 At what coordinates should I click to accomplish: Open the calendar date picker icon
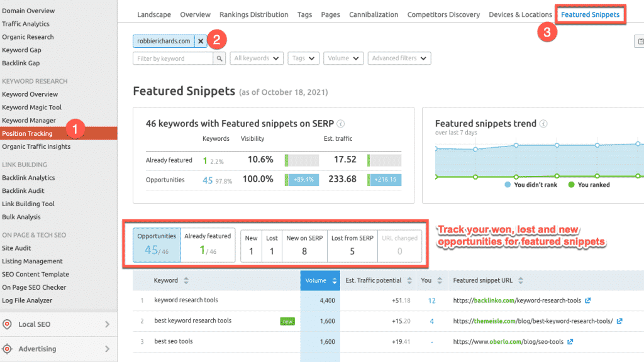click(x=640, y=40)
